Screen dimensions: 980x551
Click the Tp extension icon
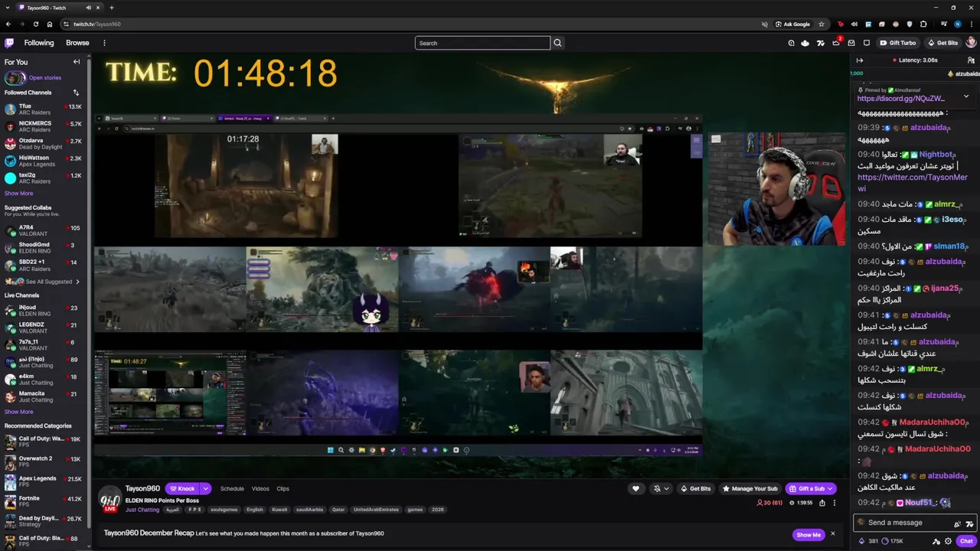click(841, 24)
